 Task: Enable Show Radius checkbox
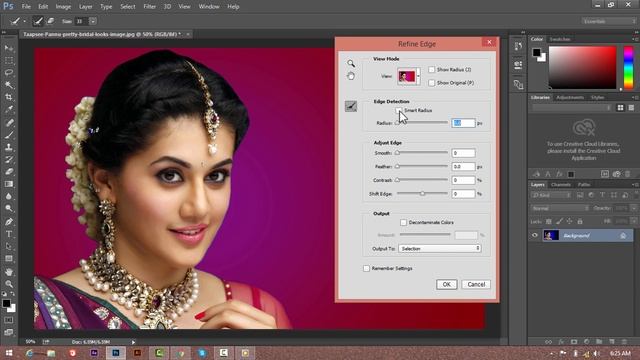tap(431, 70)
